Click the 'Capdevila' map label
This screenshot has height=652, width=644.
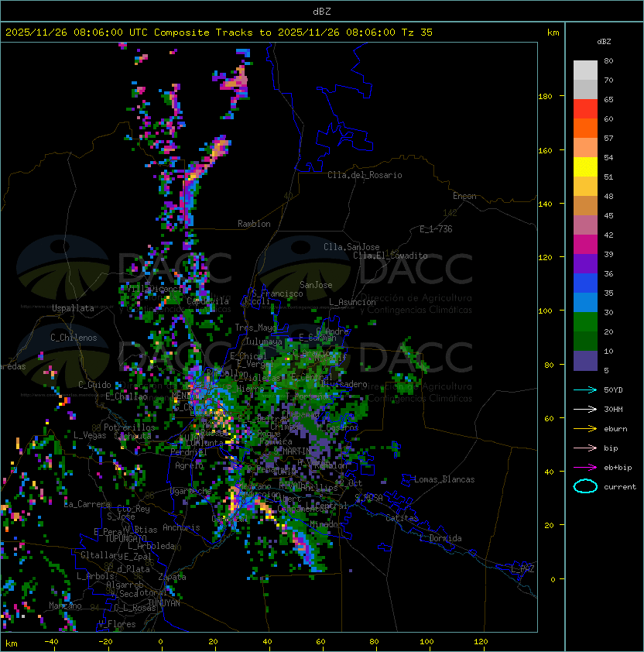207,301
